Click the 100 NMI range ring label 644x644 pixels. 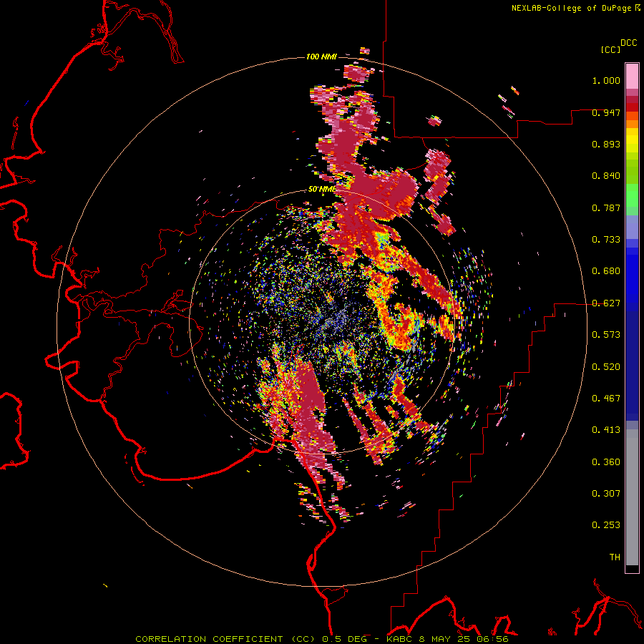[x=321, y=57]
